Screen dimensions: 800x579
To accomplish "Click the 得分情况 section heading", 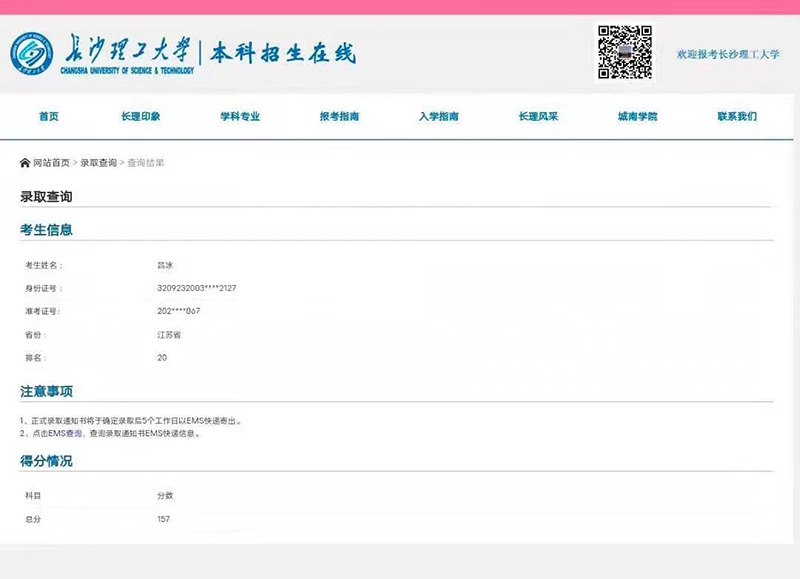I will (x=46, y=461).
